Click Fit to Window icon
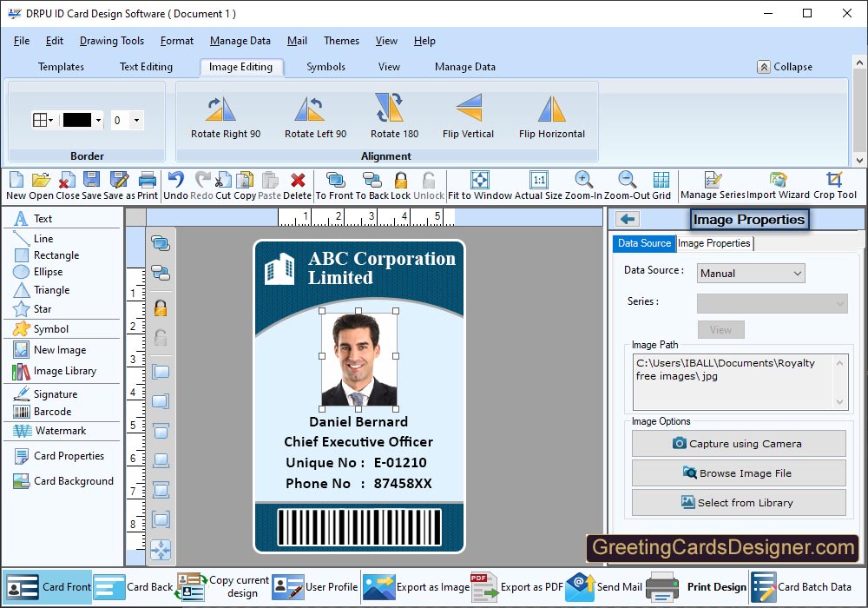 click(479, 180)
